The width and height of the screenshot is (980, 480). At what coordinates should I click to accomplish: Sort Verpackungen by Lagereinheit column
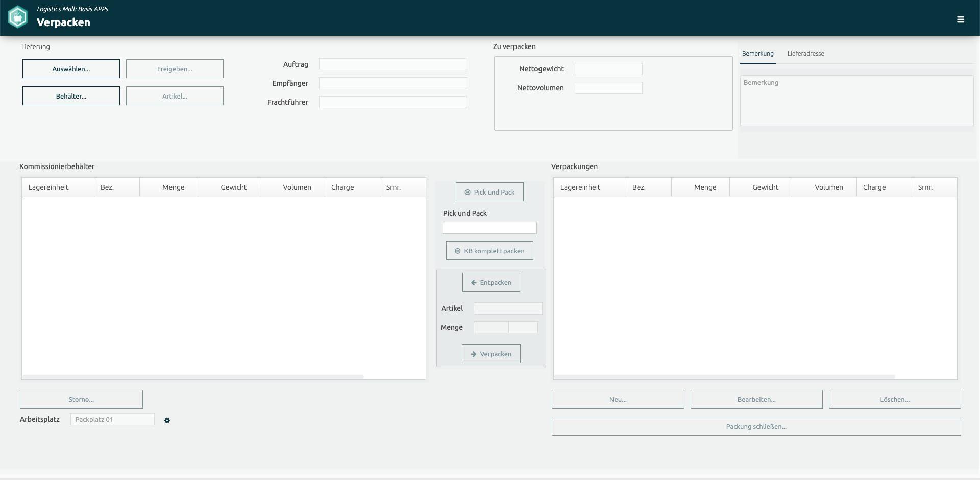point(590,187)
